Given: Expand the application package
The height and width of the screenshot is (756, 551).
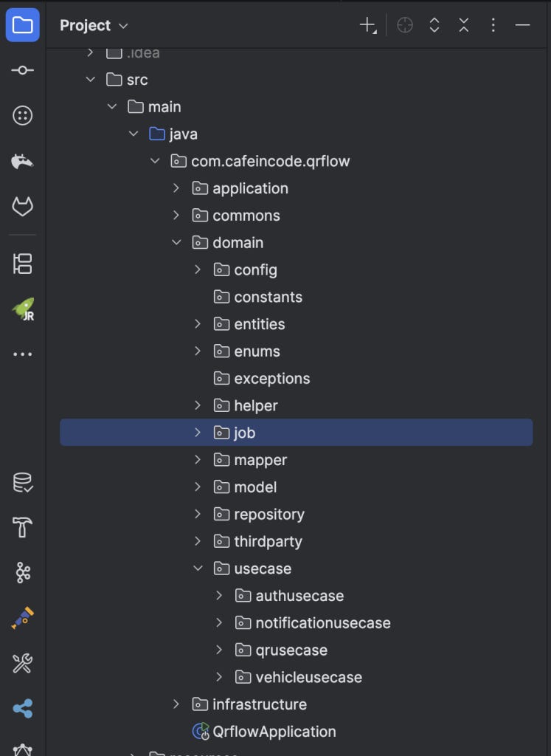Looking at the screenshot, I should click(176, 188).
